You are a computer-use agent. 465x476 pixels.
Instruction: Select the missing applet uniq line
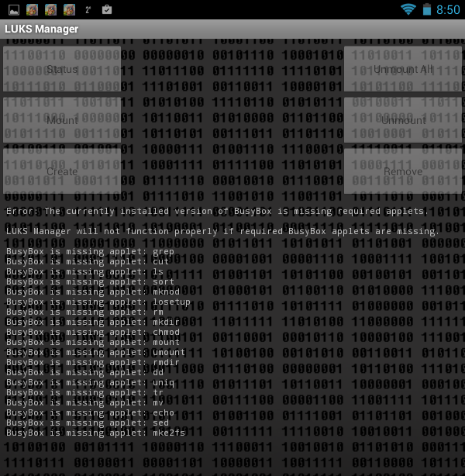tap(90, 382)
